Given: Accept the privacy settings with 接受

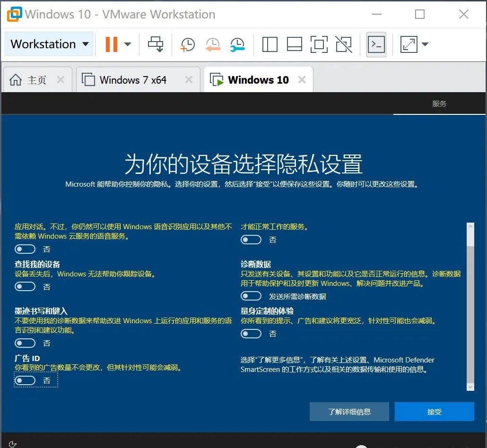Looking at the screenshot, I should click(x=434, y=411).
